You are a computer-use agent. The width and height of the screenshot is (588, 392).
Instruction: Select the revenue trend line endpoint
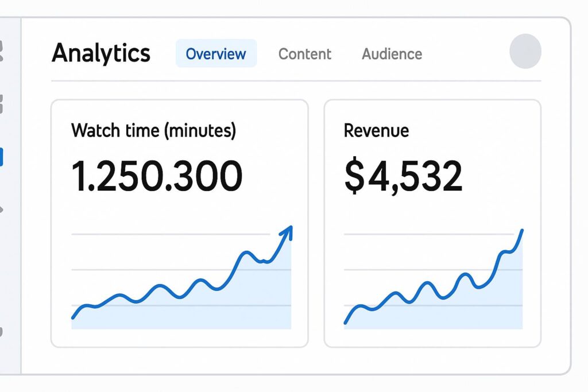523,231
